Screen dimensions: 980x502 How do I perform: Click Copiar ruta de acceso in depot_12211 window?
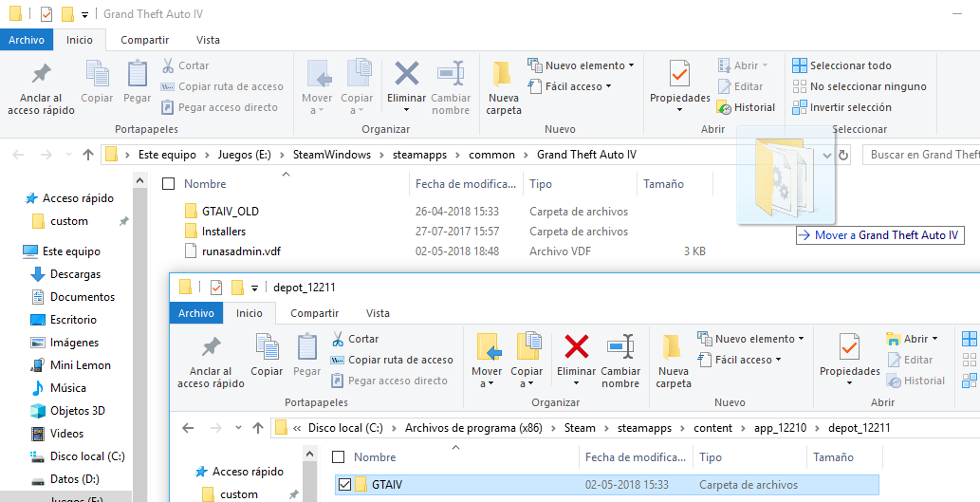pos(392,360)
